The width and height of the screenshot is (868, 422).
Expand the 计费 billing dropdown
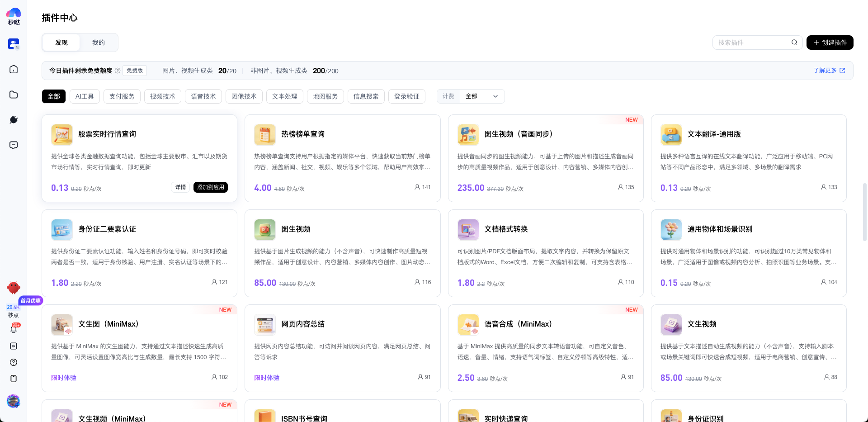pos(481,96)
